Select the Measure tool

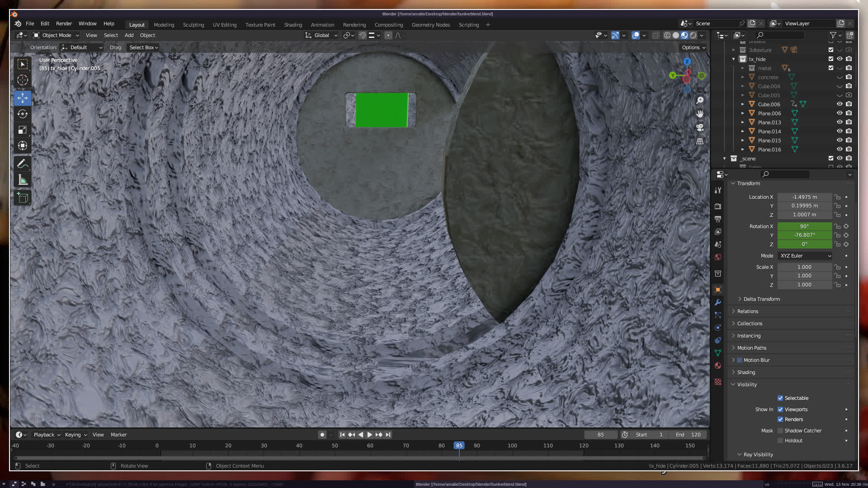(23, 180)
